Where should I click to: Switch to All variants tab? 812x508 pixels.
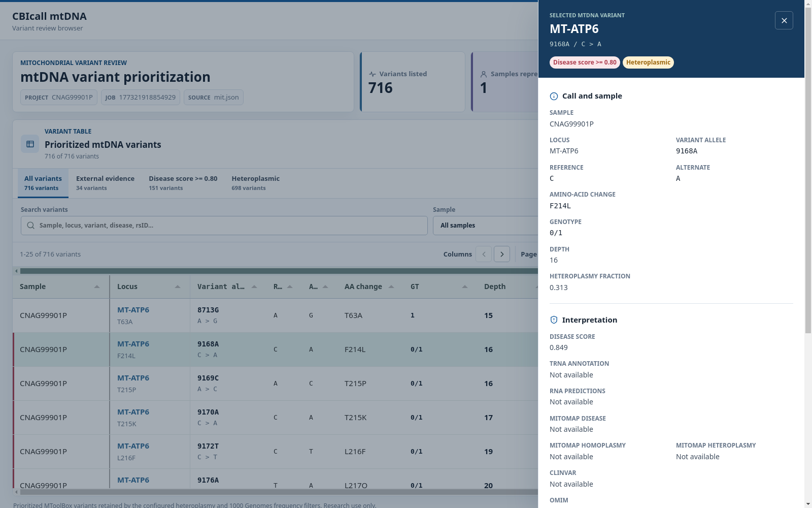click(x=43, y=183)
